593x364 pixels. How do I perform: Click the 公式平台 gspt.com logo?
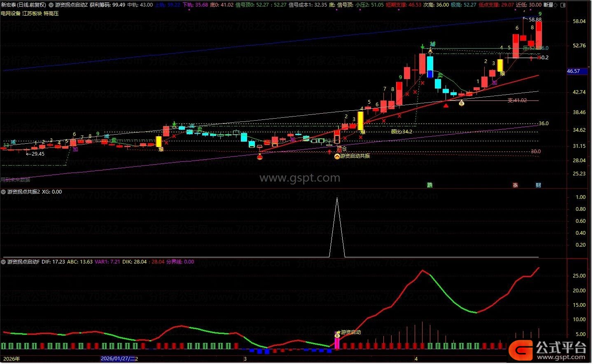tap(548, 350)
